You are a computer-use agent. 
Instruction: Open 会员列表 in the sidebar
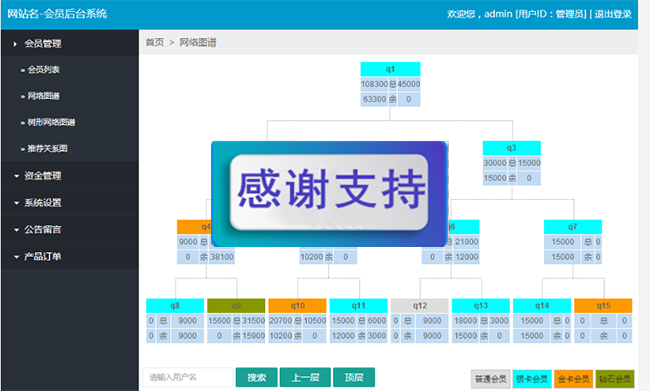(x=43, y=70)
